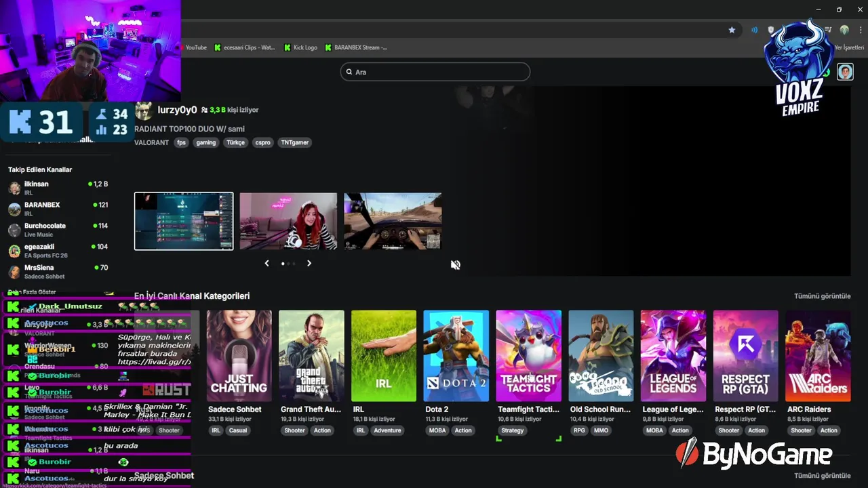Select Adventure tag under IRL card
868x488 pixels.
[387, 430]
